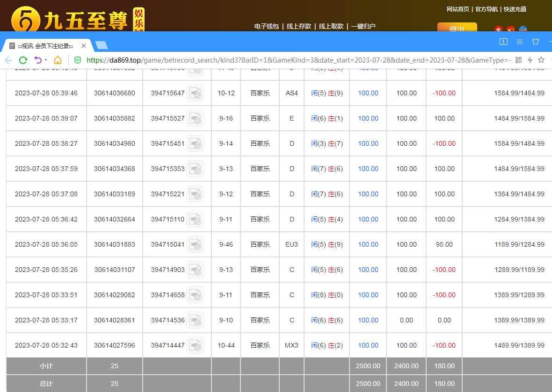The width and height of the screenshot is (552, 392).
Task: Reload page with green refresh icon
Action: click(23, 60)
